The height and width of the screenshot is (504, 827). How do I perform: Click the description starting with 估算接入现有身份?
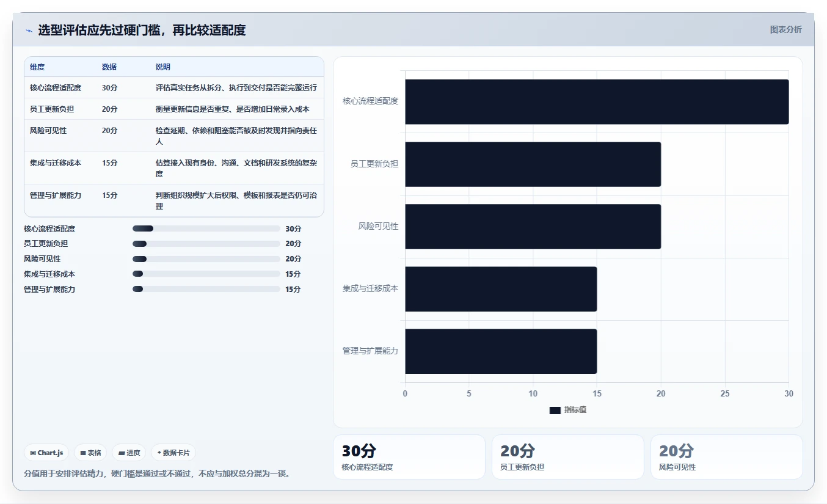(236, 169)
